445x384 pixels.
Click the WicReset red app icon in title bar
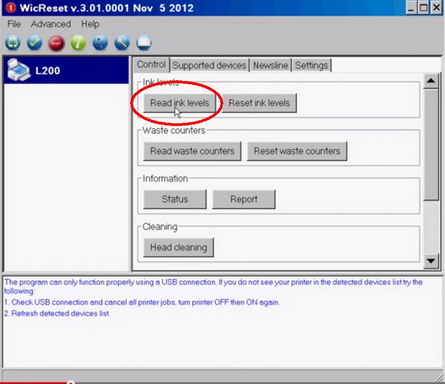[11, 7]
